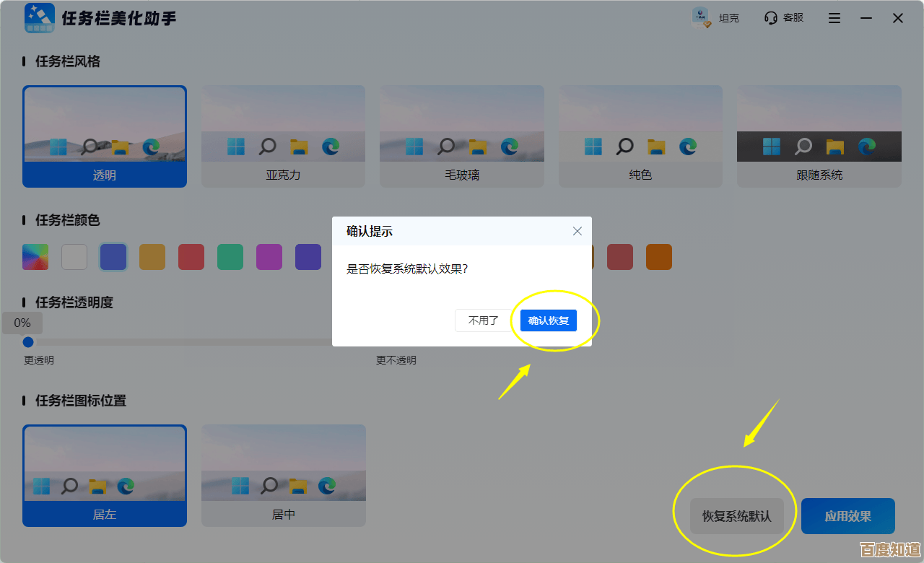The height and width of the screenshot is (563, 924).
Task: Choose 亚克力 taskbar style
Action: [283, 136]
